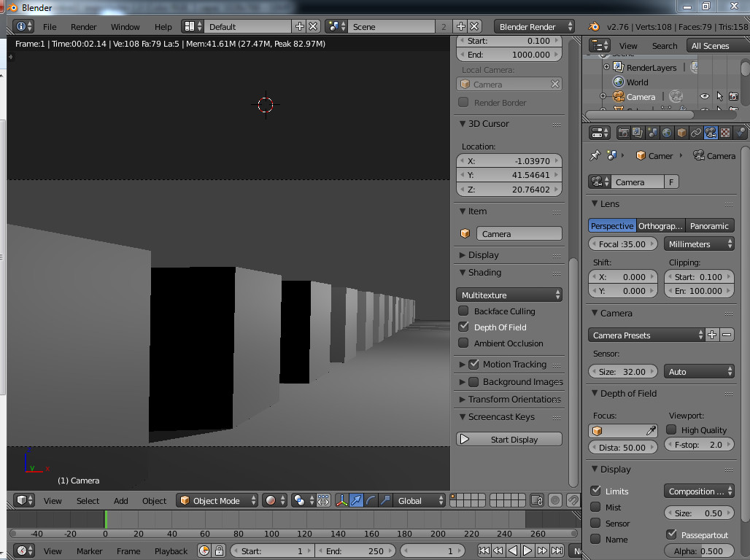750x560 pixels.
Task: Open the Object Constraints chain-link tab
Action: click(696, 133)
